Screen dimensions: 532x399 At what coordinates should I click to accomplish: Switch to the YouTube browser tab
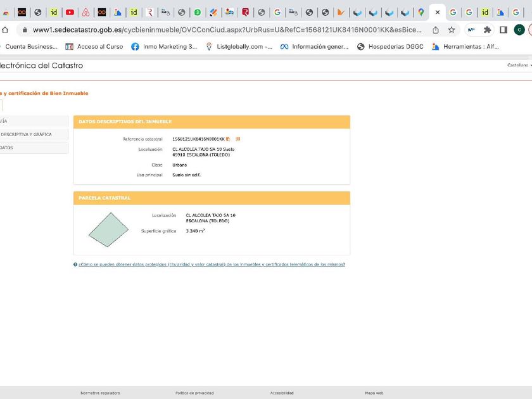pos(70,12)
